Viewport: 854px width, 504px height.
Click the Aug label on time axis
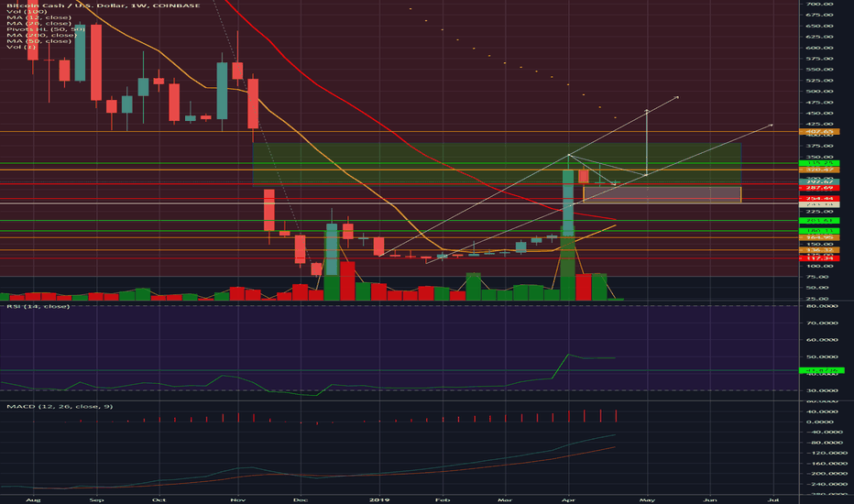[33, 499]
